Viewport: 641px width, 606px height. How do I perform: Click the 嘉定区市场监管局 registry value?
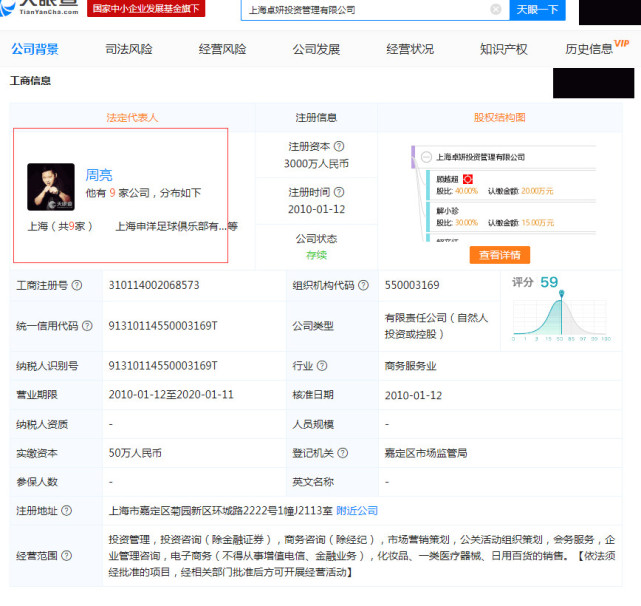pyautogui.click(x=426, y=453)
